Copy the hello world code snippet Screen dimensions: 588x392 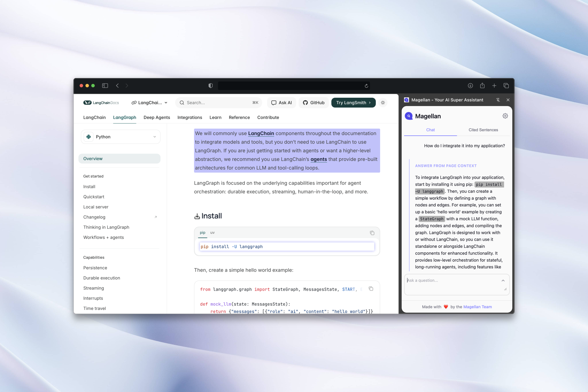[371, 289]
